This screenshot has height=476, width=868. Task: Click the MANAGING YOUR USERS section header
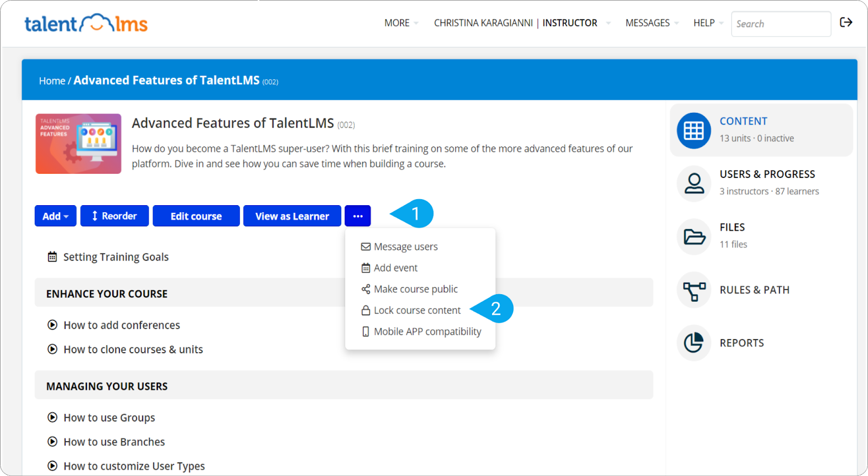click(344, 385)
